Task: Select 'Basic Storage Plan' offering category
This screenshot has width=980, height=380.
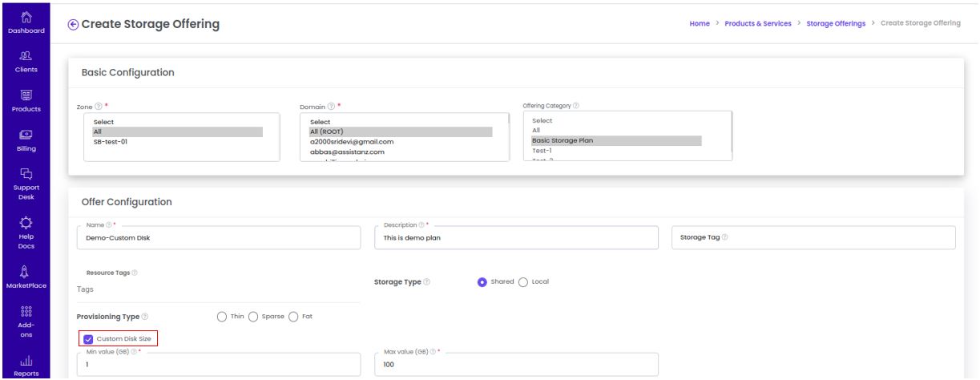Action: [x=616, y=140]
